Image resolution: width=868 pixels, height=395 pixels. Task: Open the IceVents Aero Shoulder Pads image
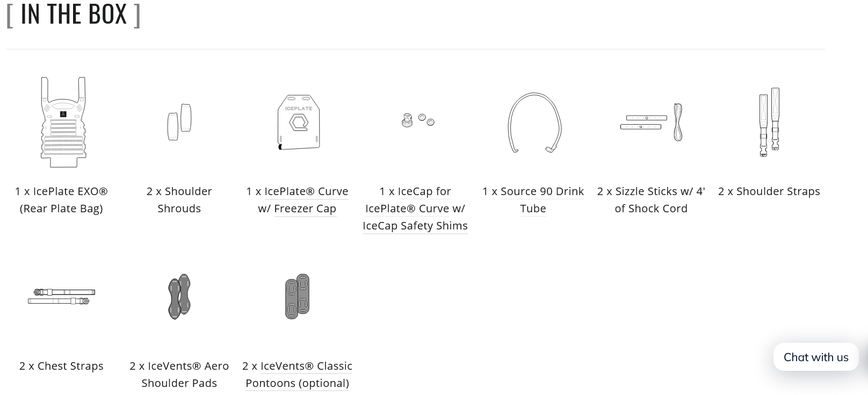click(x=179, y=297)
